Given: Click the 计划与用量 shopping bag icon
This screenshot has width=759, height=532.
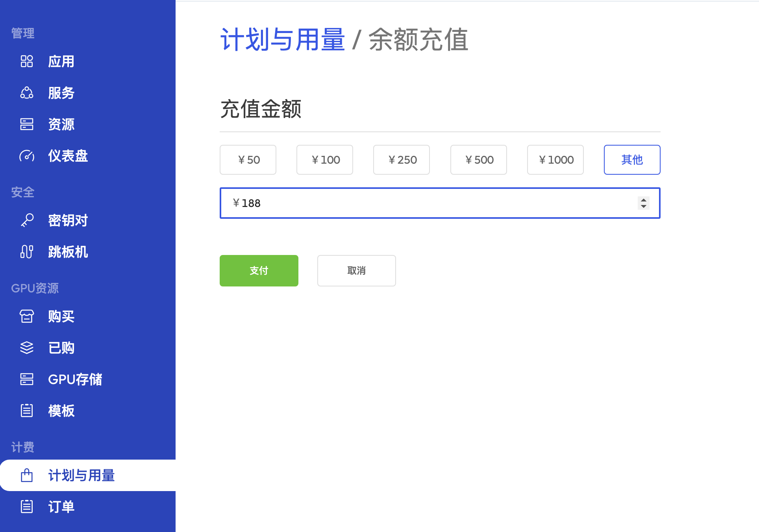Looking at the screenshot, I should 27,475.
